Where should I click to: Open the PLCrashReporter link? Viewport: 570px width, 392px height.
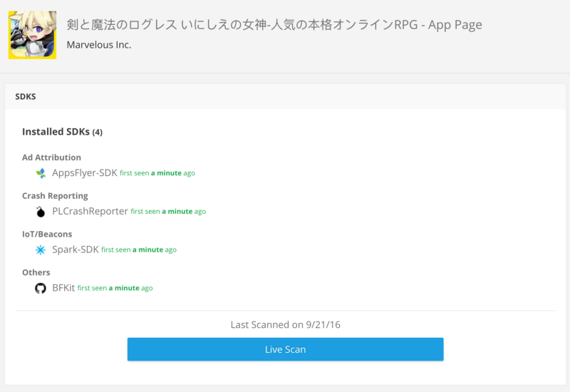[x=90, y=211]
